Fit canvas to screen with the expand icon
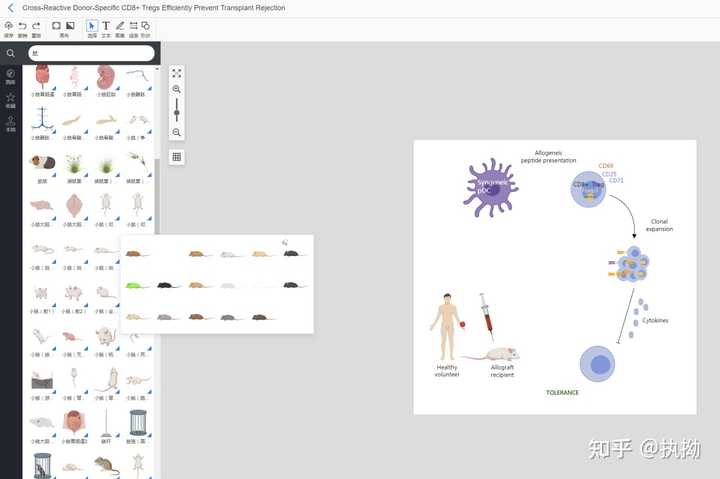This screenshot has width=720, height=479. pos(177,73)
